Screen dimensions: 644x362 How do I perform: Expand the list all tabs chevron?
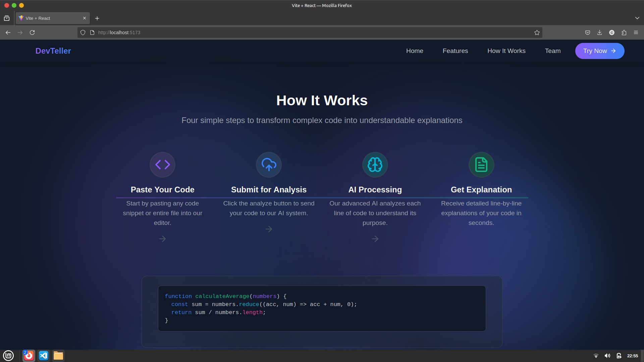point(637,18)
